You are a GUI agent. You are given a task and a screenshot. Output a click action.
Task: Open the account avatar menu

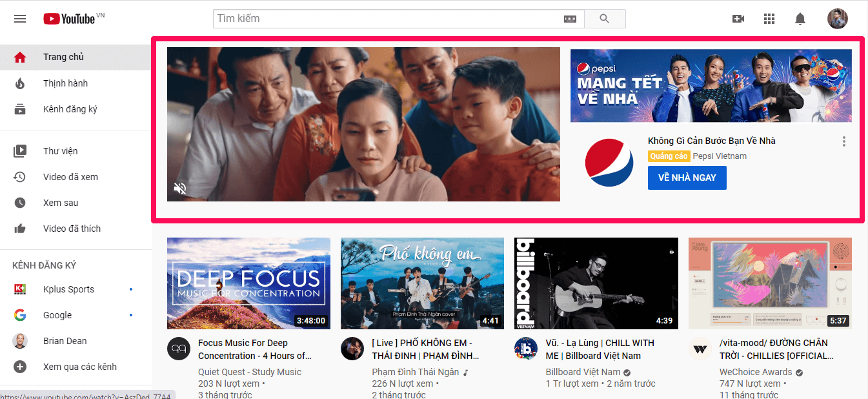[x=838, y=19]
